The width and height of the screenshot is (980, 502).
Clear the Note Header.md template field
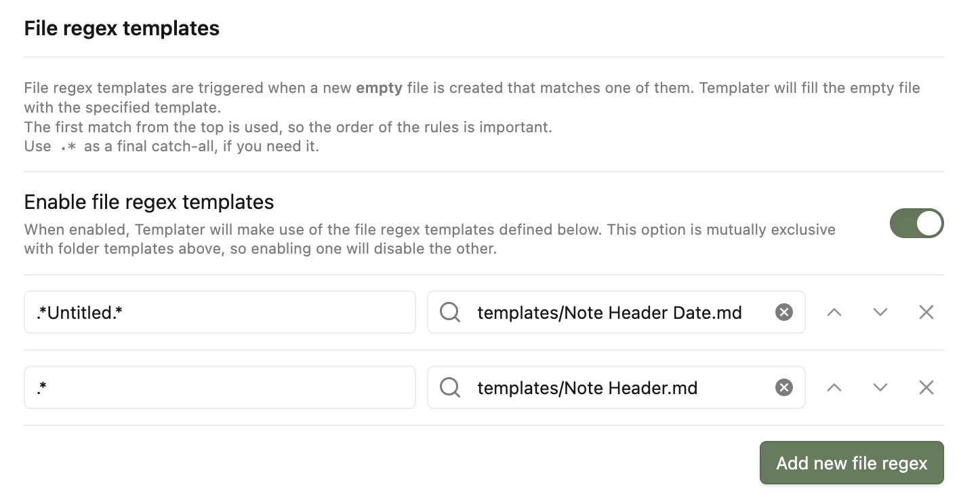tap(783, 387)
